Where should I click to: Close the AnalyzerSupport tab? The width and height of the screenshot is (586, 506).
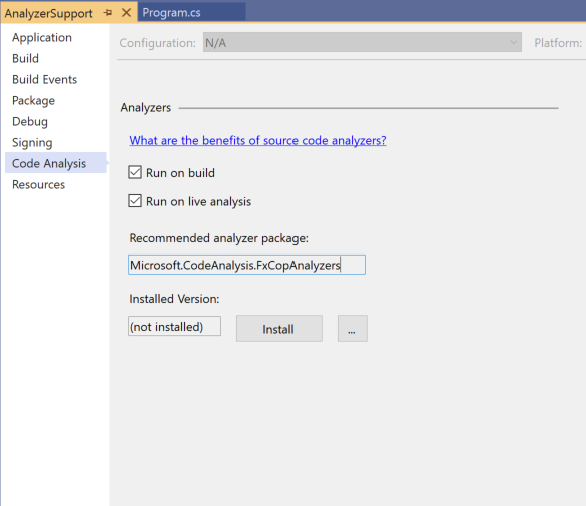126,13
